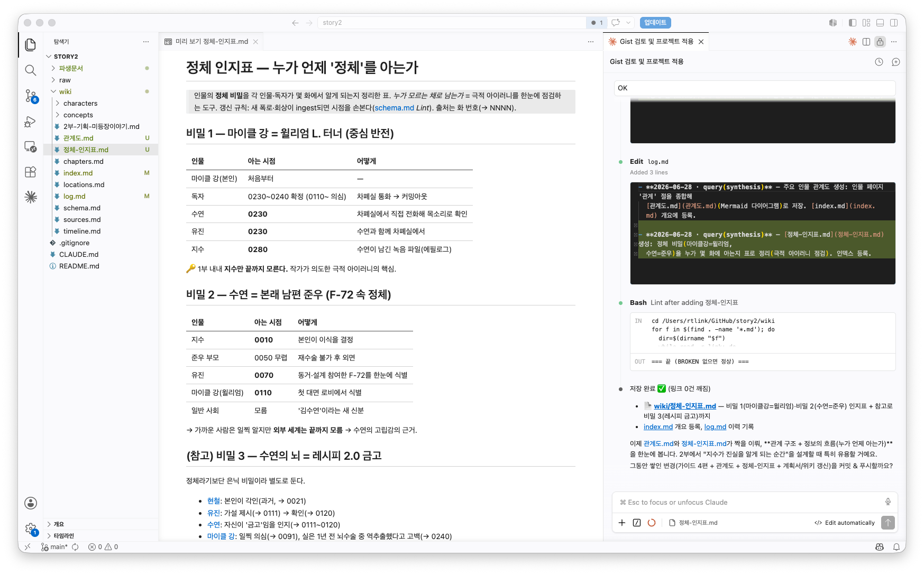The width and height of the screenshot is (924, 575).
Task: Close the 미리 보기 정체-인지표.md tab
Action: click(255, 42)
